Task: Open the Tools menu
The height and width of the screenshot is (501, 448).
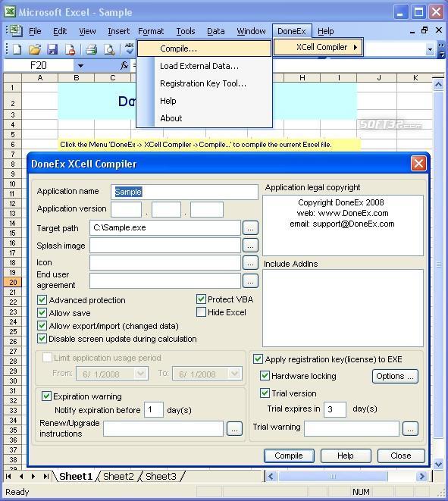Action: pos(186,31)
